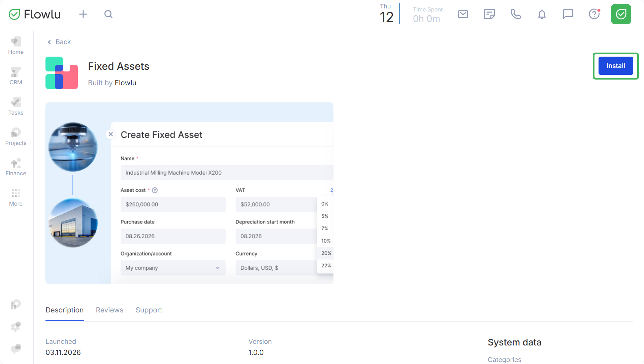Viewport: 644px width, 364px height.
Task: Open the settings gear in sidebar
Action: [16, 326]
